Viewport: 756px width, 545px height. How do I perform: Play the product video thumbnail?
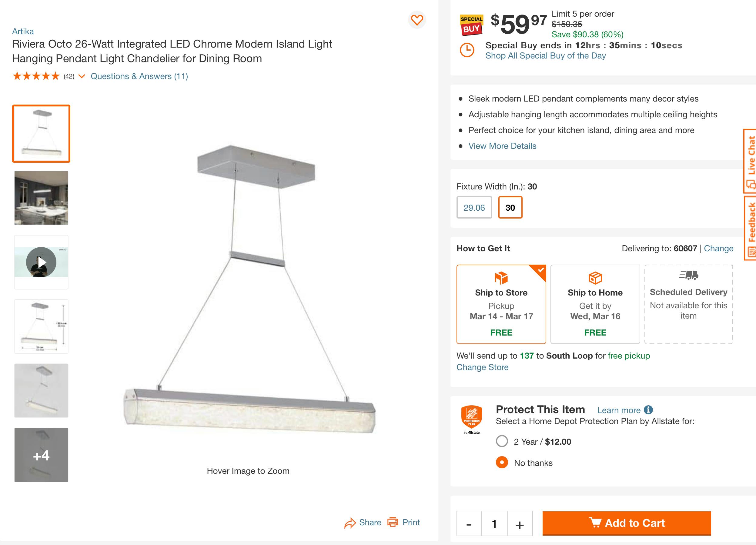pos(41,262)
